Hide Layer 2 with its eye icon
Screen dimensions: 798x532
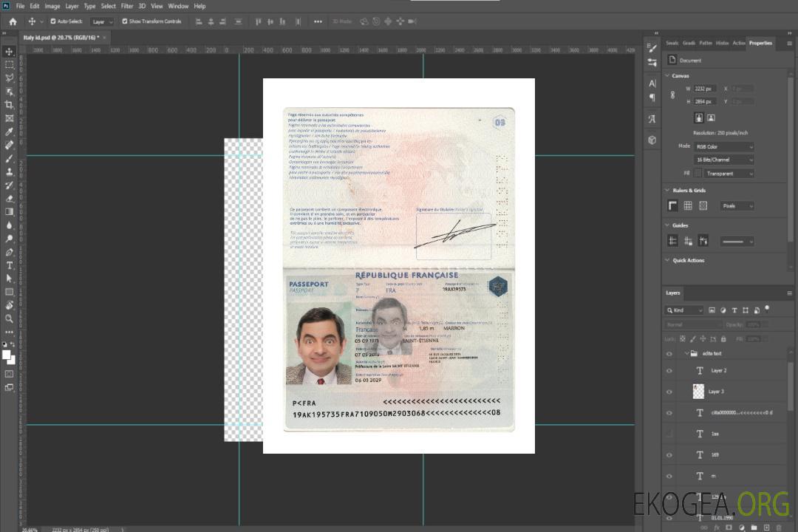tap(669, 371)
